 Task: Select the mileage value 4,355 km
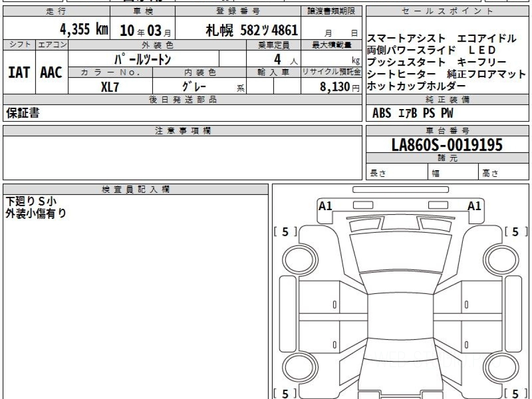click(x=84, y=29)
